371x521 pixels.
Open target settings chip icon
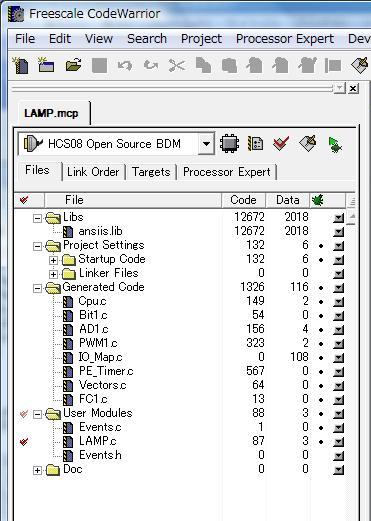click(x=229, y=144)
